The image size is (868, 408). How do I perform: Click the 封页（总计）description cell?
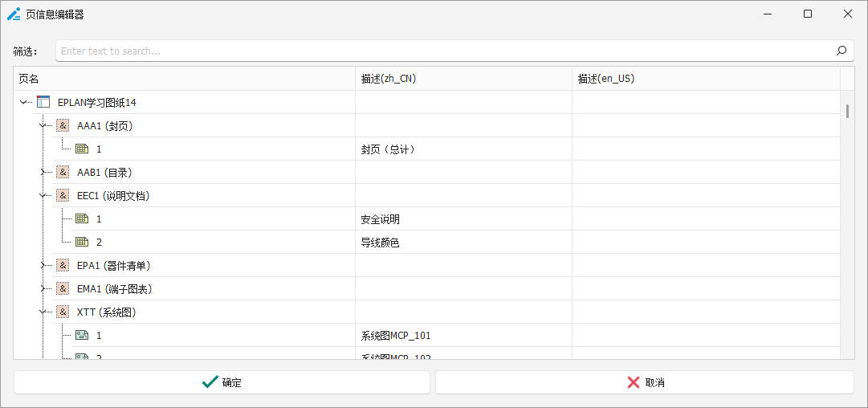click(463, 149)
